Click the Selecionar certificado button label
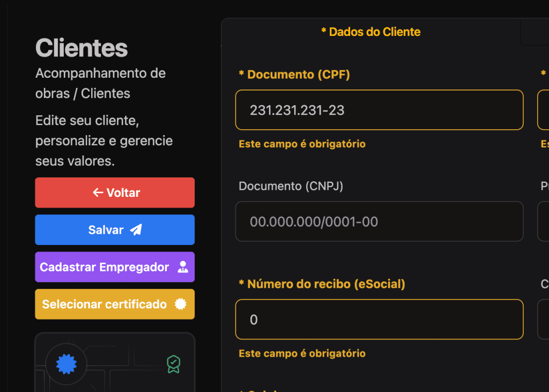Image resolution: width=549 pixels, height=392 pixels. (x=105, y=304)
